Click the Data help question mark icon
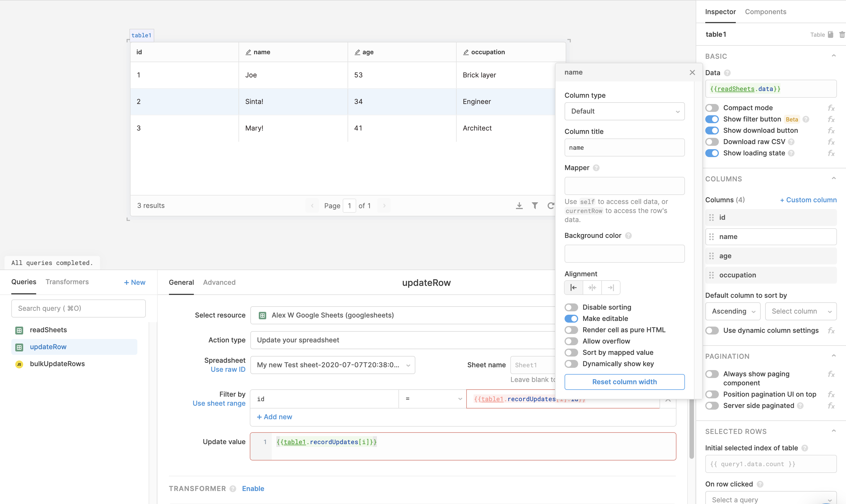This screenshot has width=846, height=504. coord(727,73)
